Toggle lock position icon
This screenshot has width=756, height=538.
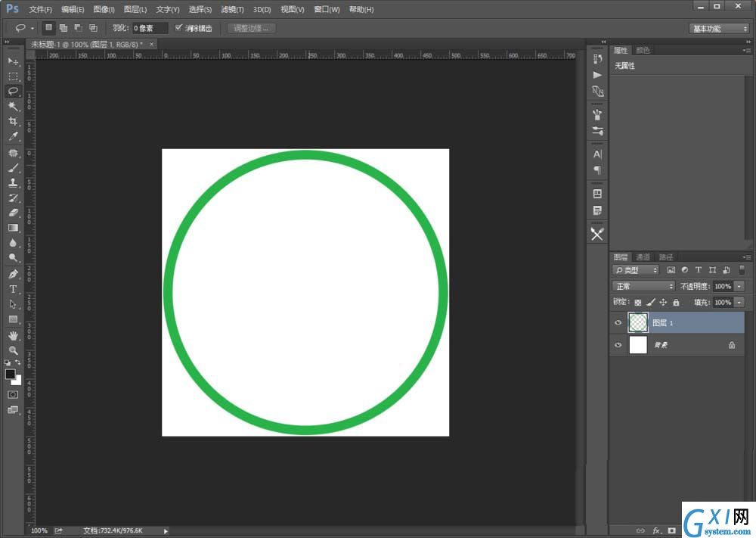tap(663, 303)
